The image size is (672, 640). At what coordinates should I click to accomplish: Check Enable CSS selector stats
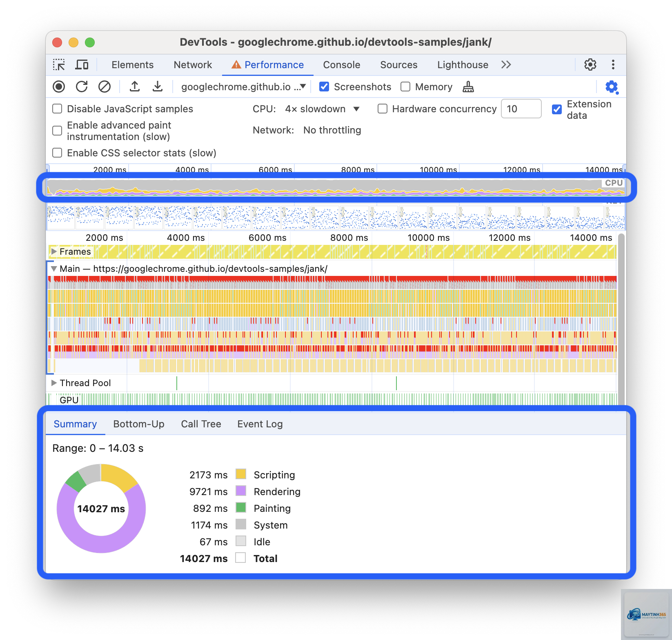(58, 153)
